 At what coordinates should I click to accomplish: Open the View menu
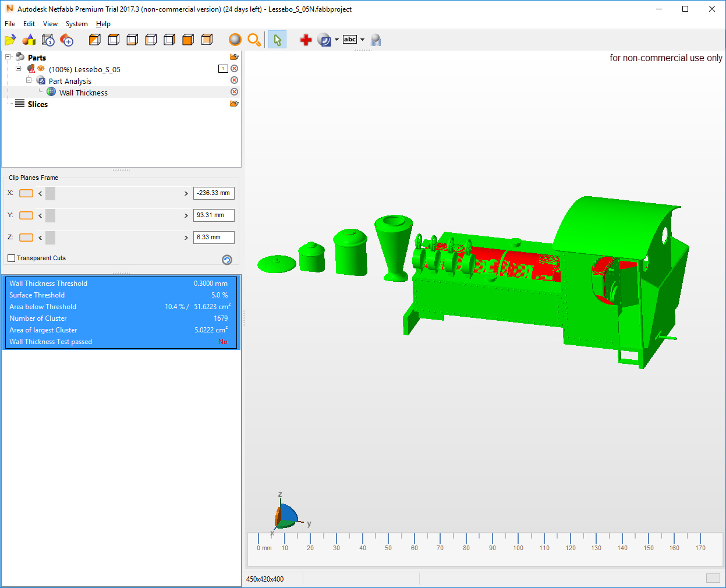click(x=50, y=24)
